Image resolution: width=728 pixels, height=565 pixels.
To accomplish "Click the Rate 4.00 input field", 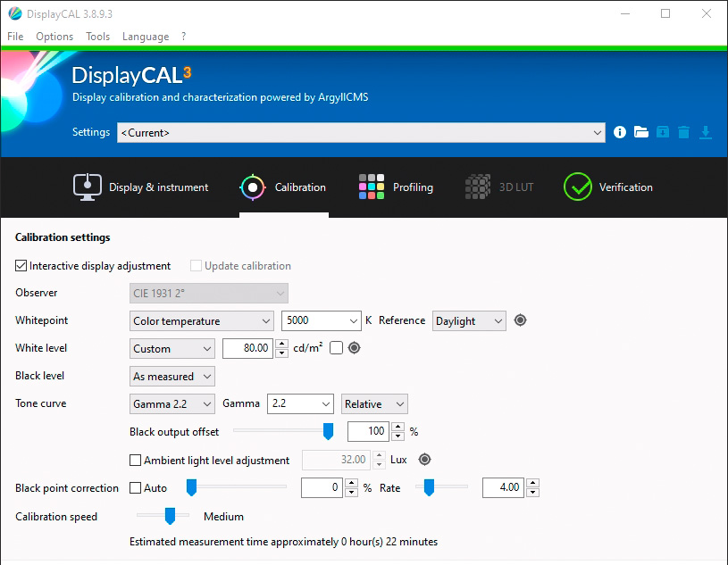I will coord(503,487).
